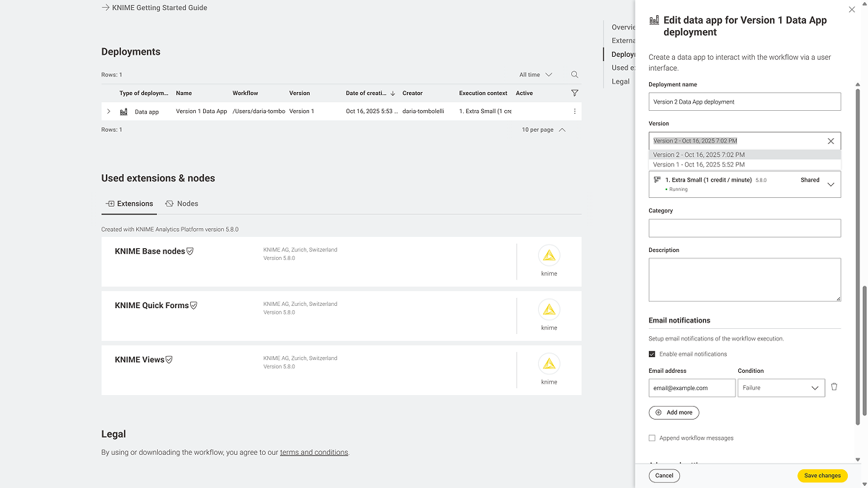This screenshot has width=868, height=488.
Task: Select Version 1 from version list
Action: coord(699,165)
